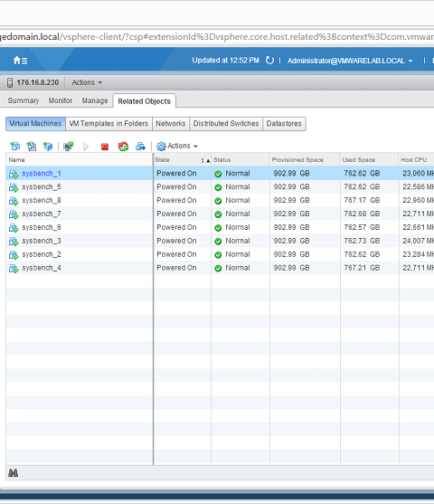Open the host Actions dropdown
434x504 pixels.
(87, 82)
